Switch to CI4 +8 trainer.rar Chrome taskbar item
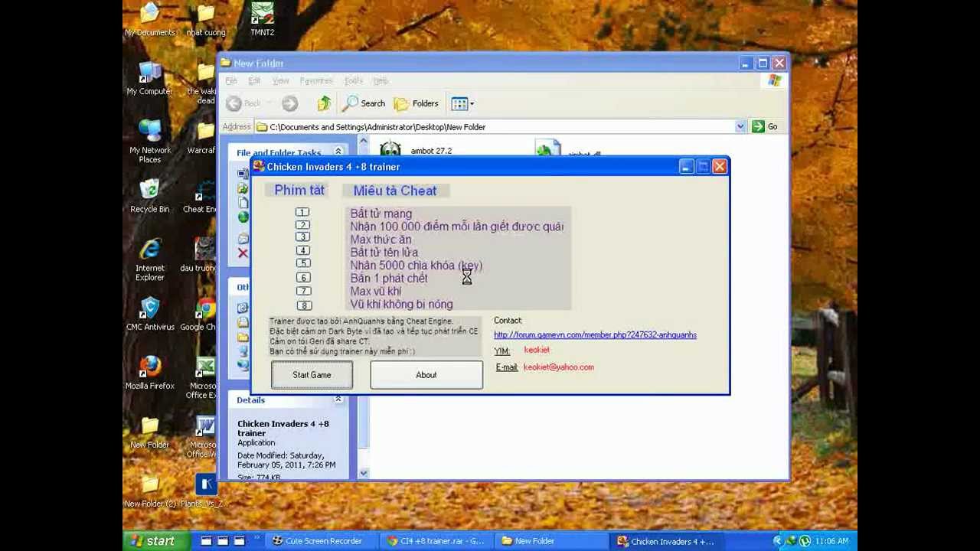The height and width of the screenshot is (551, 980). pyautogui.click(x=437, y=541)
